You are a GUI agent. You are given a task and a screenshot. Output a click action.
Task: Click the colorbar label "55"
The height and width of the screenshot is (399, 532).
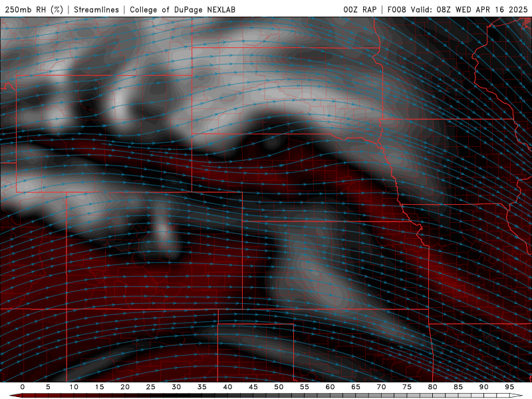coord(305,387)
